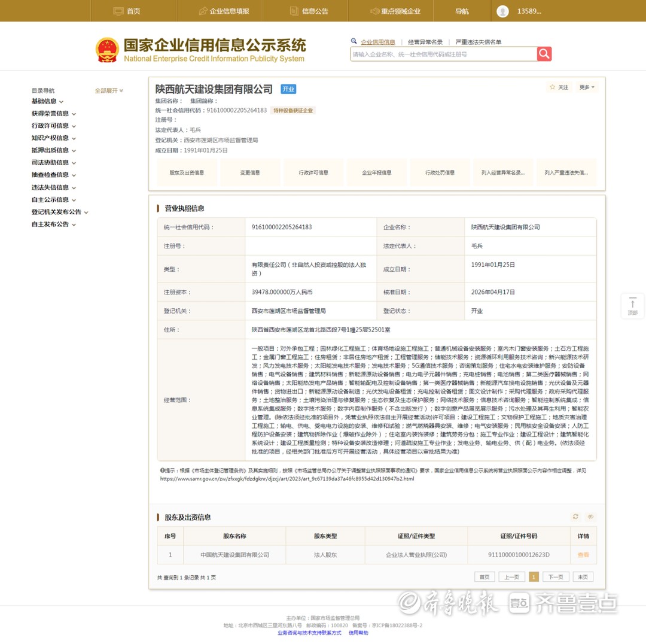Open 信息公告 menu item

pos(315,11)
